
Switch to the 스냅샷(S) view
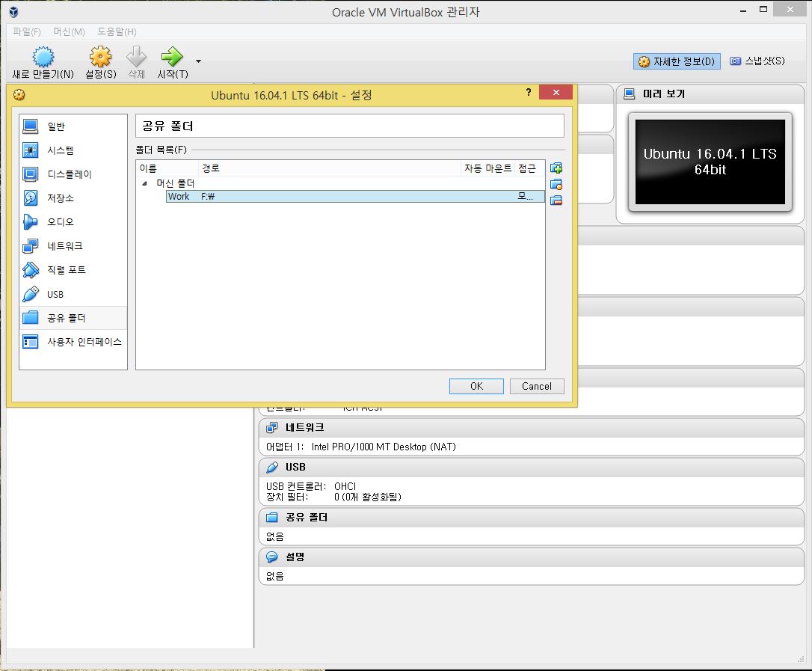(x=757, y=61)
